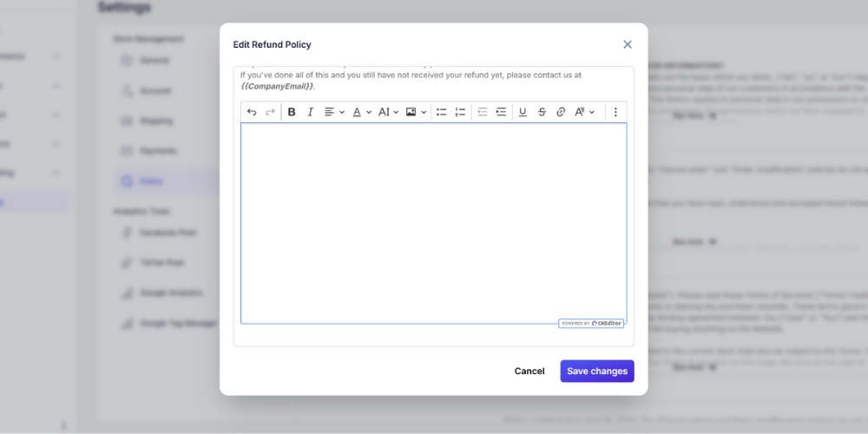This screenshot has height=434, width=868.
Task: Open the font color dropdown
Action: coord(362,112)
